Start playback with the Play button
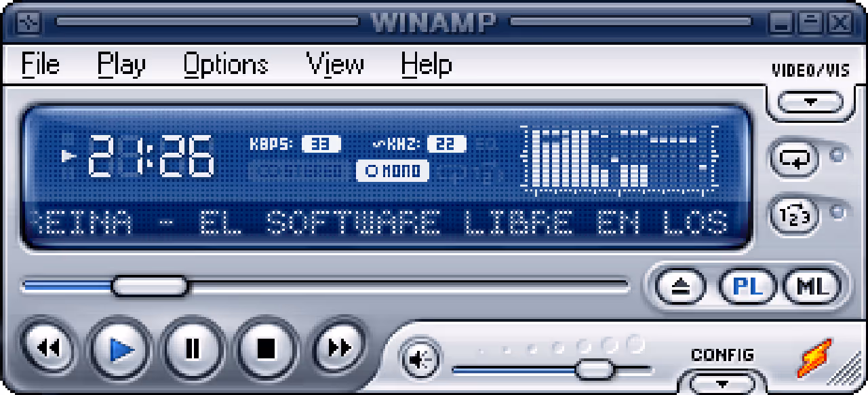 click(122, 350)
